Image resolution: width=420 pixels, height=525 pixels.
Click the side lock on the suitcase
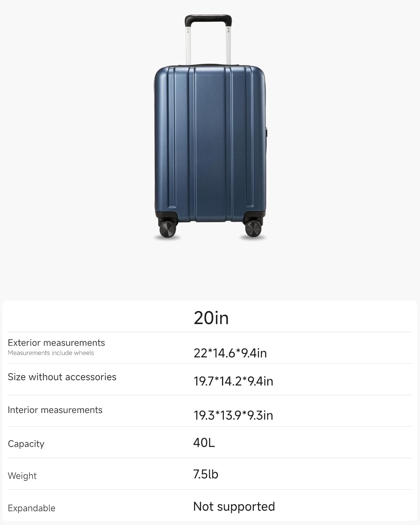click(267, 133)
